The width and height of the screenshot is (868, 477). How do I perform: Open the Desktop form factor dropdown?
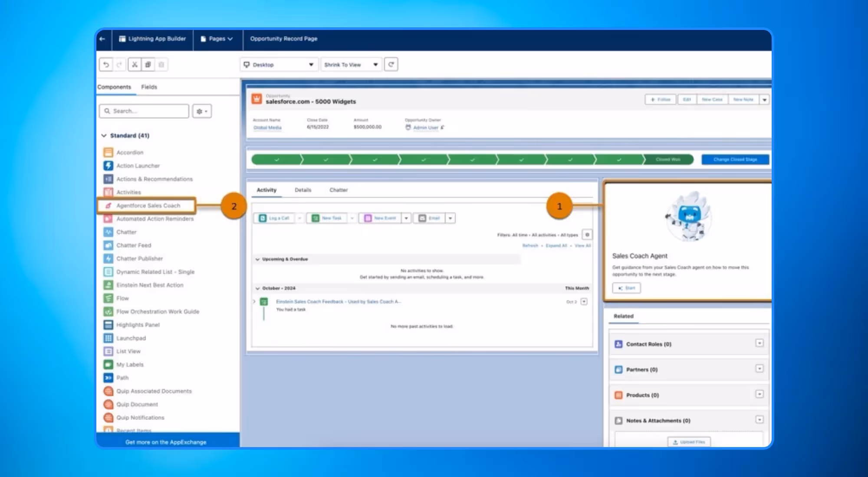coord(279,65)
